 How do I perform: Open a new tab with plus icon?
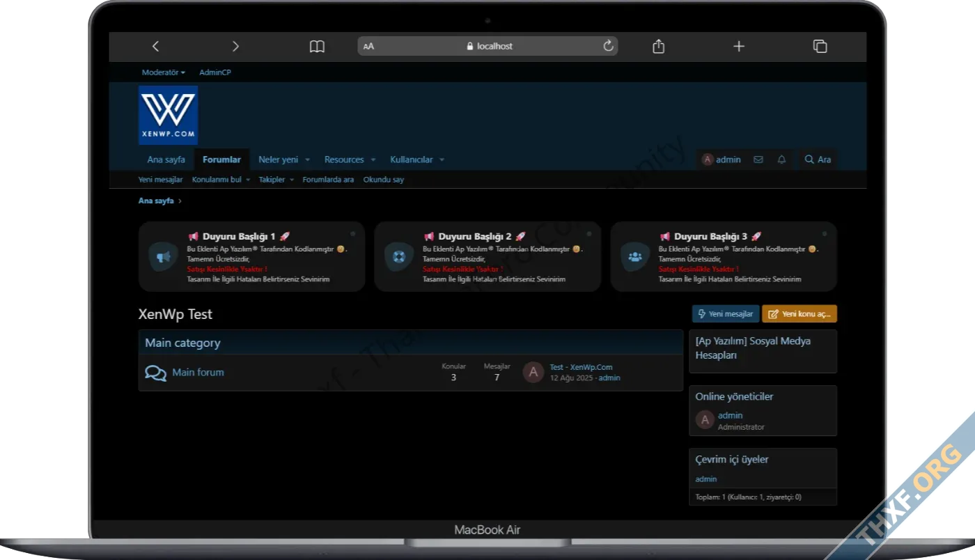point(739,46)
